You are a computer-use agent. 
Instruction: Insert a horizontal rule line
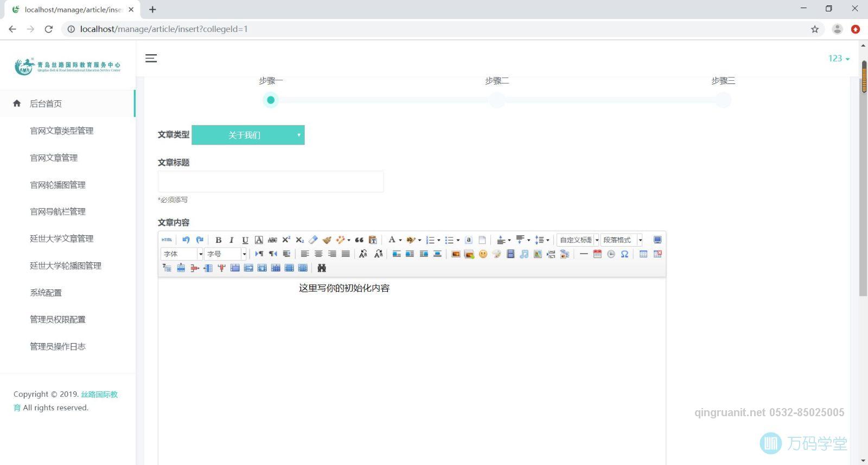pos(584,254)
